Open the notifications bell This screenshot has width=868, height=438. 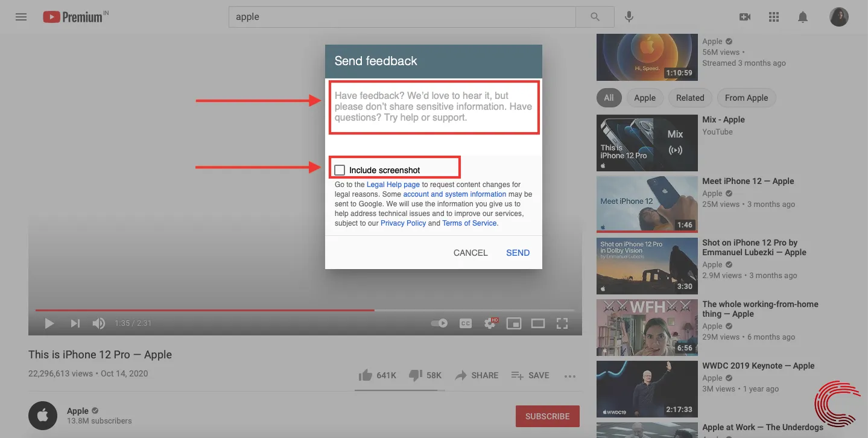[x=803, y=17]
